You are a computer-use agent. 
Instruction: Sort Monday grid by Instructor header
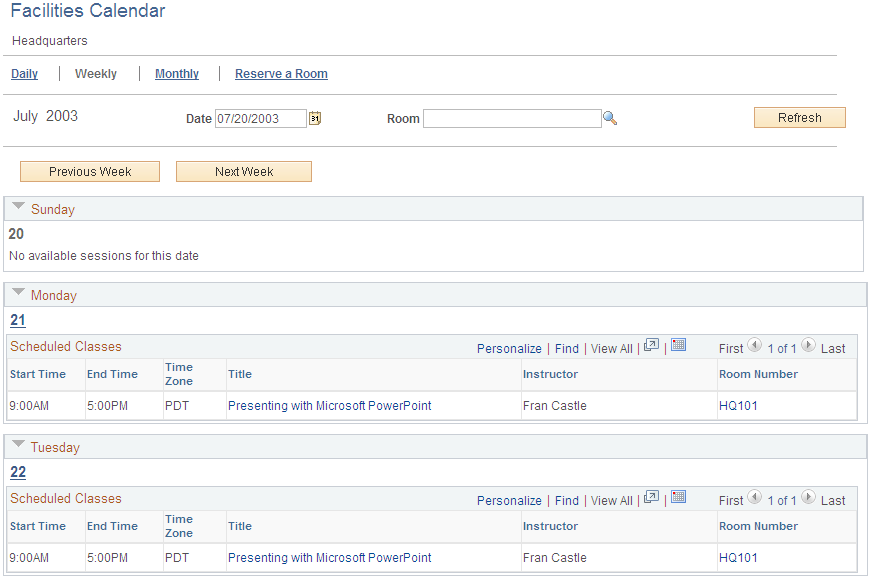(x=550, y=374)
